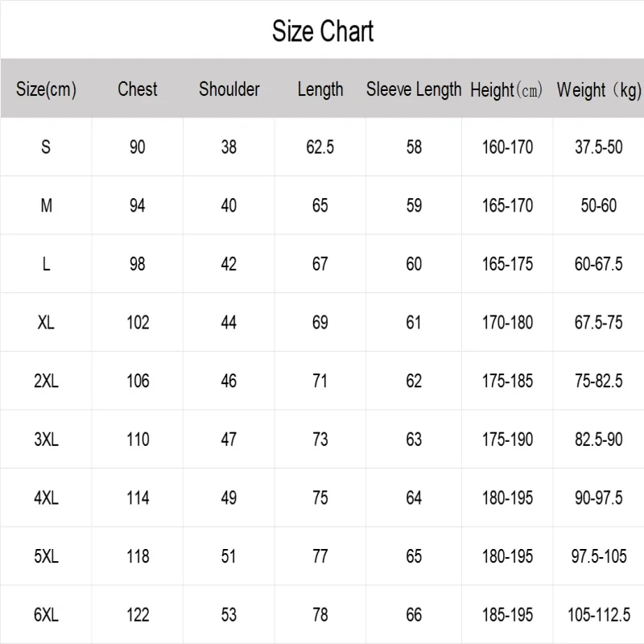Click the 3XL size row label

(x=46, y=440)
